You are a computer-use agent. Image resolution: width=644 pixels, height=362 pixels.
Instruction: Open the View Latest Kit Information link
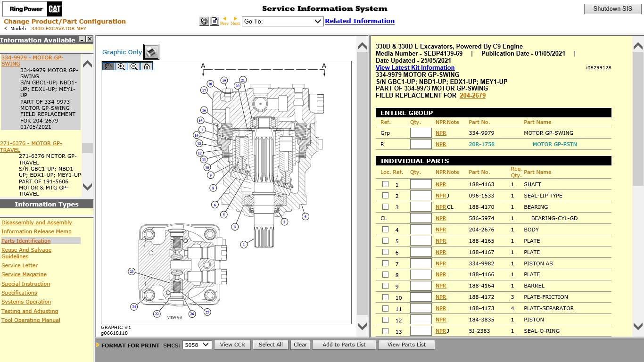click(x=415, y=67)
